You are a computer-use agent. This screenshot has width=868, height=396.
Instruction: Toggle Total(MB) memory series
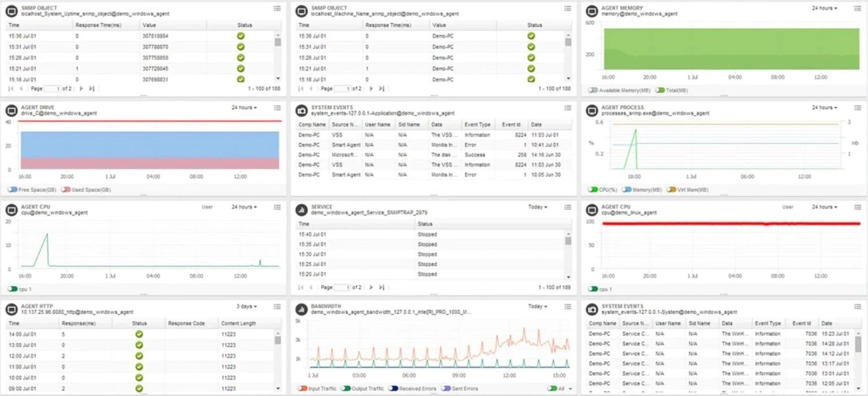(660, 90)
